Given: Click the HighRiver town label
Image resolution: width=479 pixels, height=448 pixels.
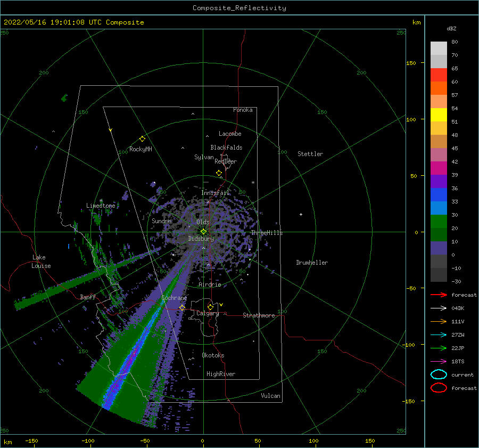Looking at the screenshot, I should point(221,374).
